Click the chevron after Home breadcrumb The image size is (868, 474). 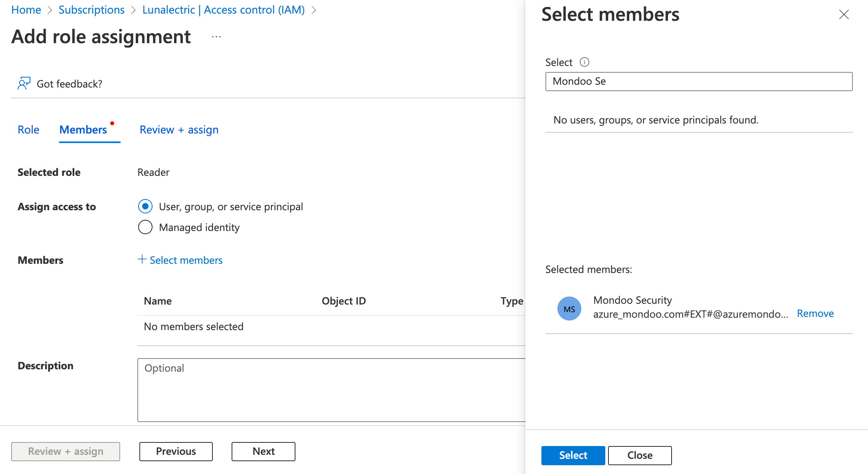click(x=50, y=10)
